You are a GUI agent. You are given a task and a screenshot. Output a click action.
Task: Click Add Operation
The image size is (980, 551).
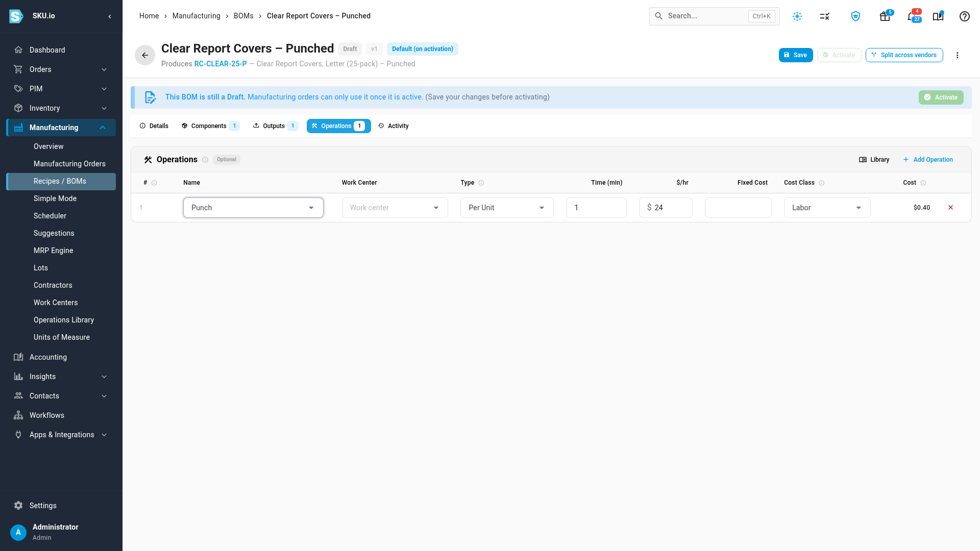(x=927, y=160)
